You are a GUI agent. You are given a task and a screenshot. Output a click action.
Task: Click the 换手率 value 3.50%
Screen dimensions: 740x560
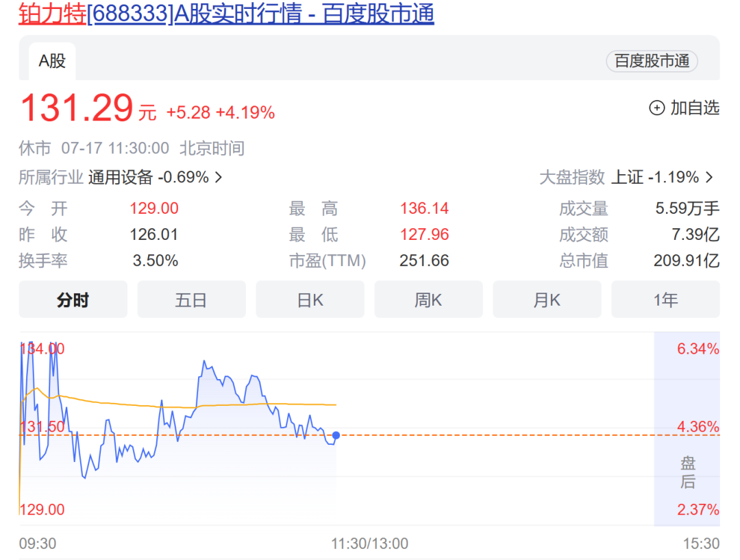tap(156, 260)
